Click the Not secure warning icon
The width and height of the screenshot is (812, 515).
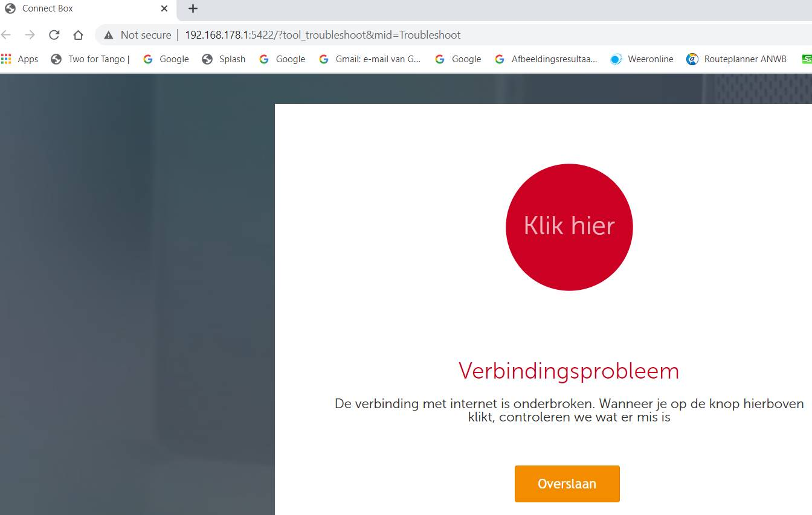[109, 35]
